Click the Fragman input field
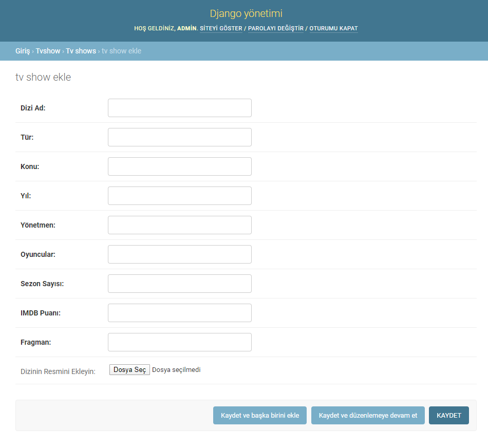The width and height of the screenshot is (488, 448). click(179, 342)
